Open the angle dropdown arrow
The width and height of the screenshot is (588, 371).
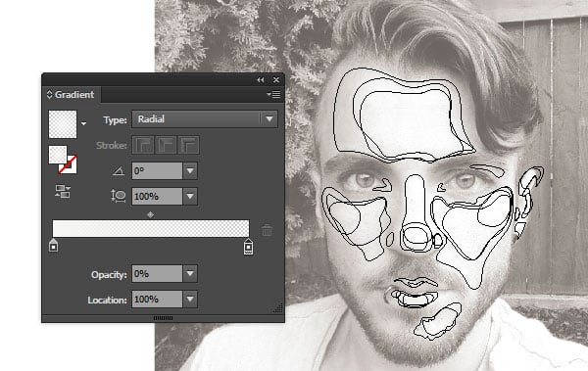pos(190,171)
